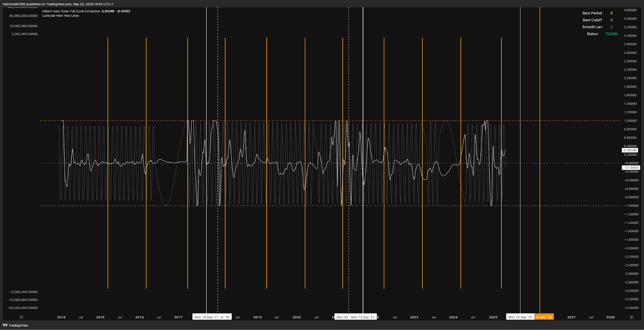Click the green CLEAN status value
644x330 pixels.
pos(611,34)
